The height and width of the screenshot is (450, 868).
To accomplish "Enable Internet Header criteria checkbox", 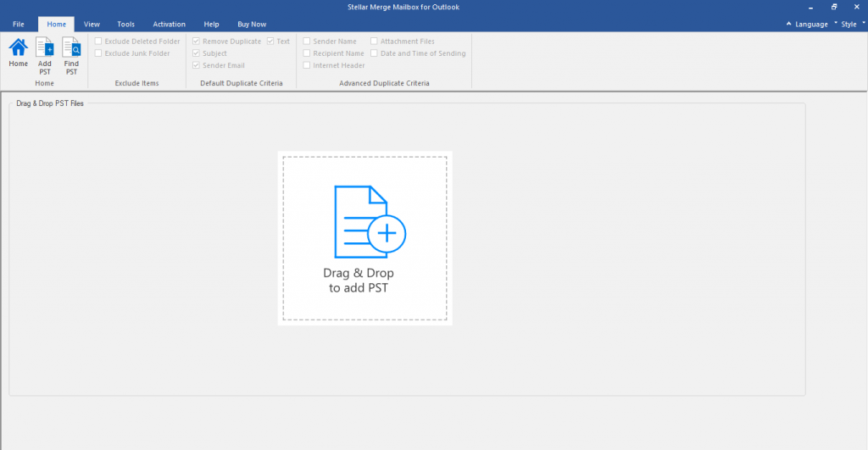I will click(x=307, y=65).
